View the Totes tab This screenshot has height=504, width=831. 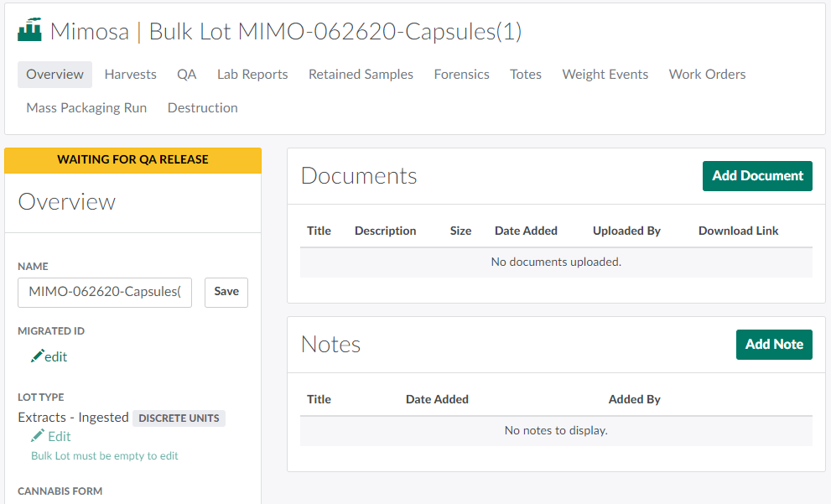[x=526, y=75]
